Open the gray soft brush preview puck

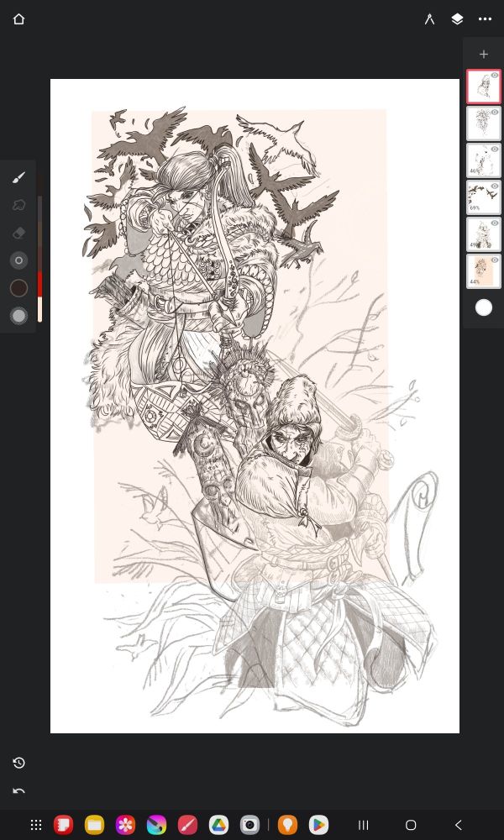coord(18,316)
